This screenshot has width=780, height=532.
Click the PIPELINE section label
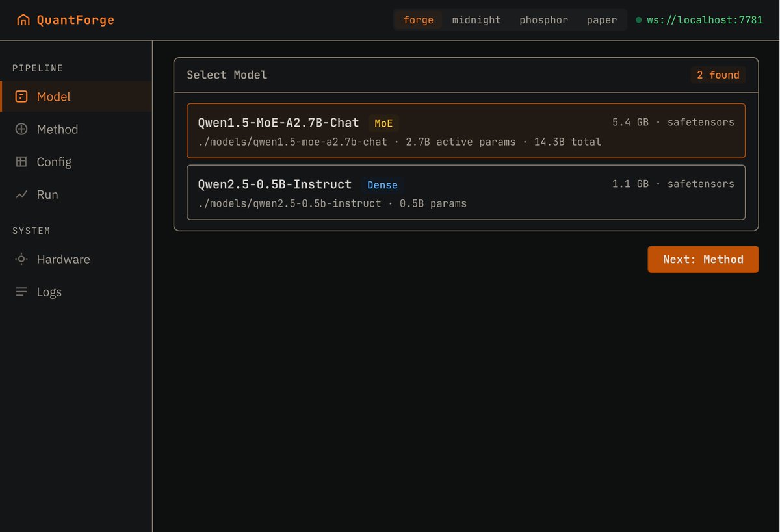38,68
